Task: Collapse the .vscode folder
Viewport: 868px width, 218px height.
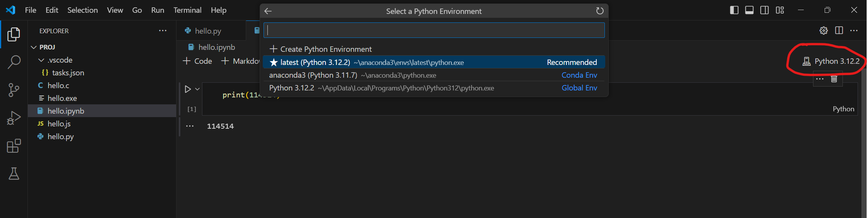Action: click(41, 60)
